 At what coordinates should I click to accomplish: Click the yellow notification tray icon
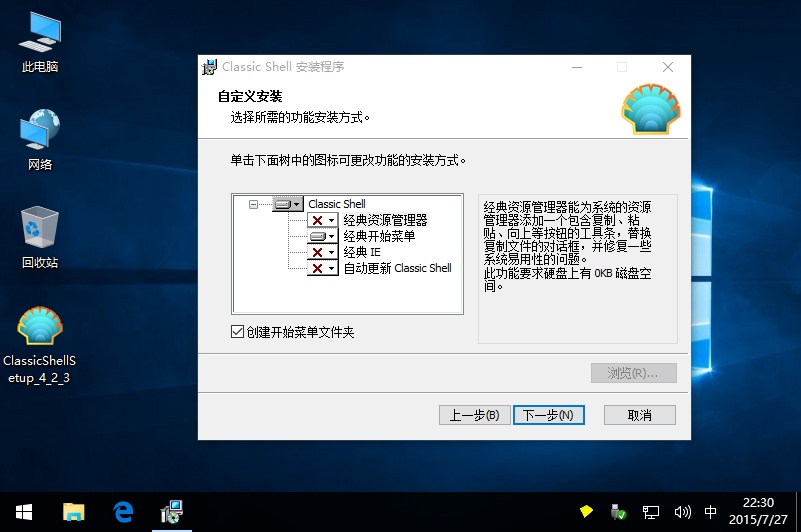coord(586,511)
